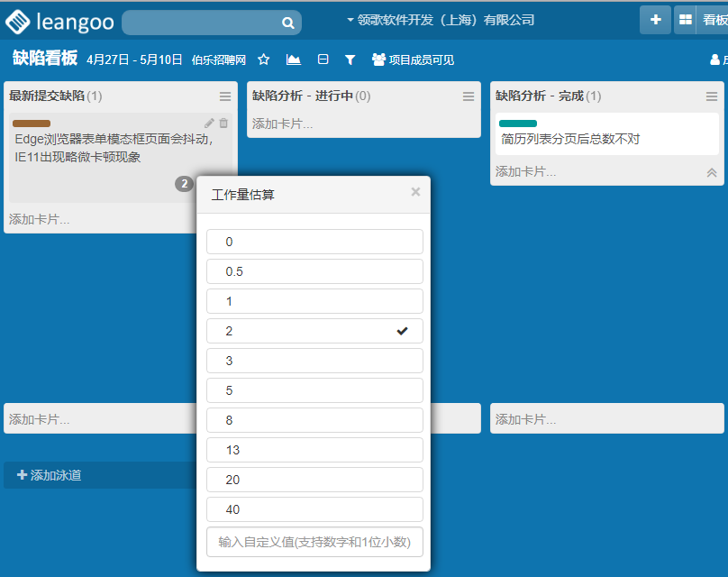Click 项目成员可见 visibility link
This screenshot has width=728, height=577.
point(413,60)
